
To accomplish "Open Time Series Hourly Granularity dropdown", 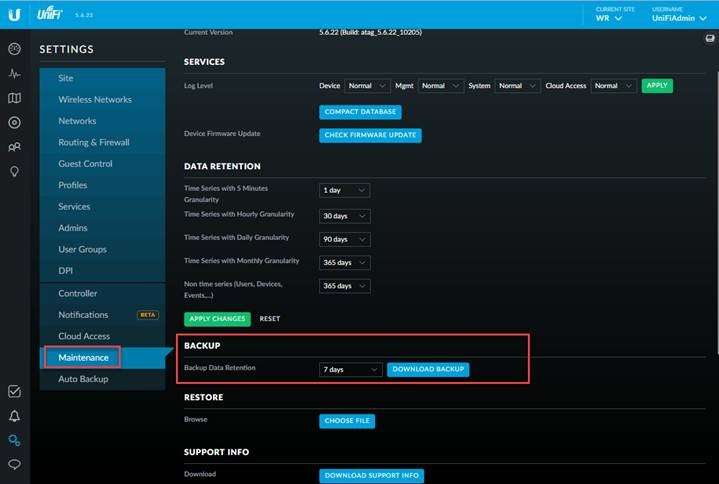I will [x=345, y=216].
